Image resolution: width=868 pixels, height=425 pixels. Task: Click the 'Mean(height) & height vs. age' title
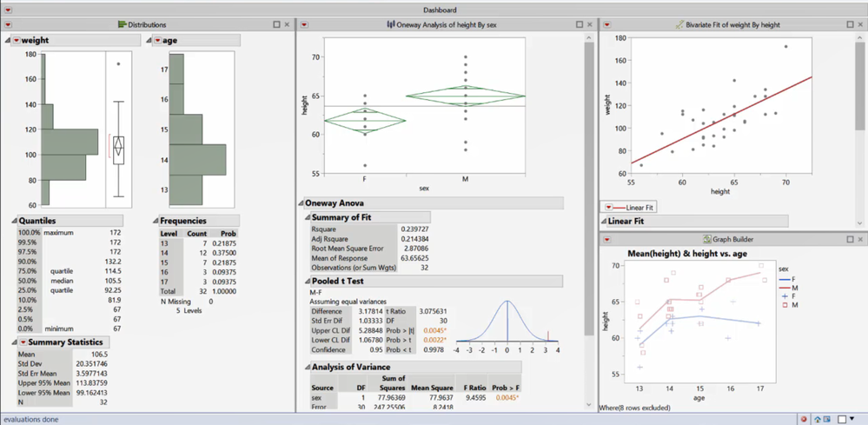coord(686,253)
